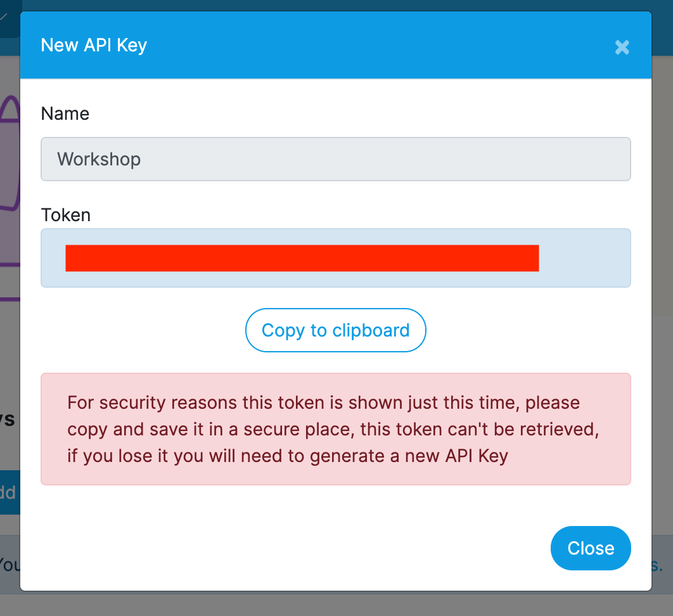Click the dimmed overlay below the dialog
This screenshot has height=616, width=673.
coord(336,605)
